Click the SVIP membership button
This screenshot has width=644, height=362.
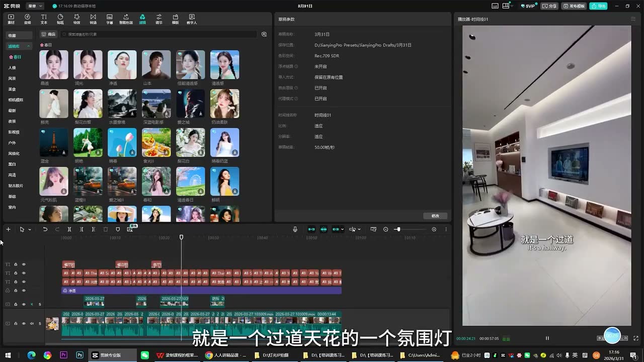(528, 6)
